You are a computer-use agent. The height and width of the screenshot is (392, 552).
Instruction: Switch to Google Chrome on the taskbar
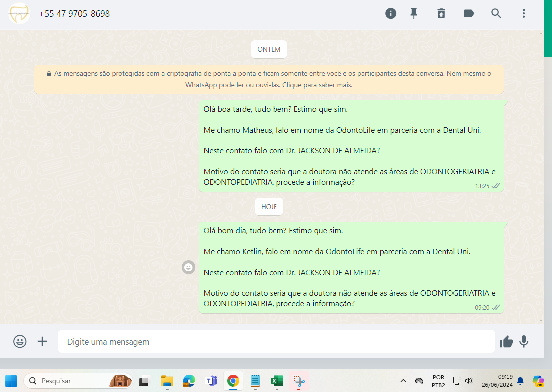(233, 381)
